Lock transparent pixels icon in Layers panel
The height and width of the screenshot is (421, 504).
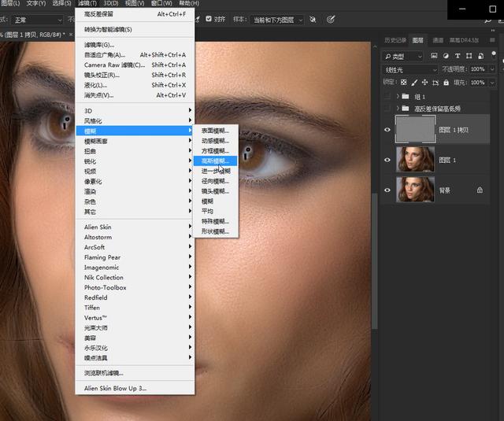(x=404, y=83)
